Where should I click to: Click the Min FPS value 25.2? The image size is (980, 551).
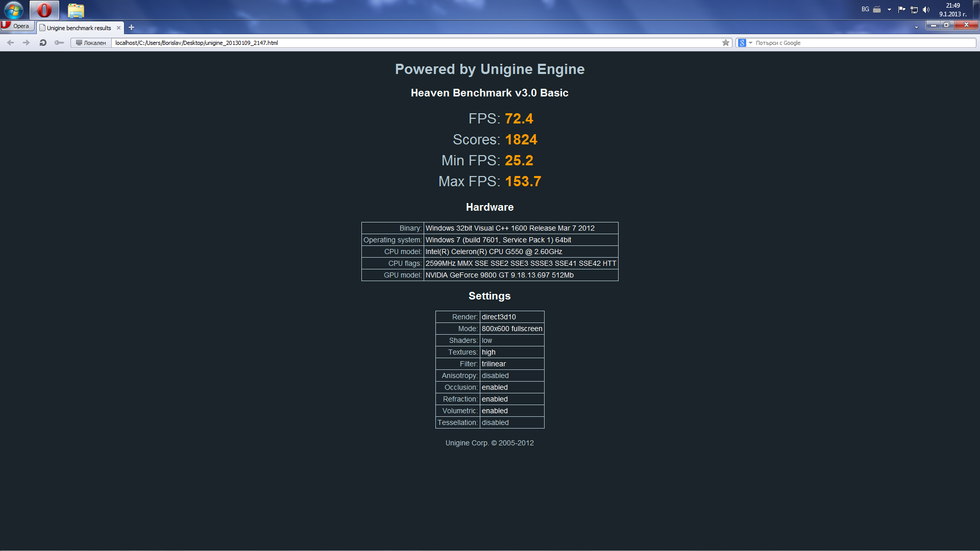pos(519,160)
